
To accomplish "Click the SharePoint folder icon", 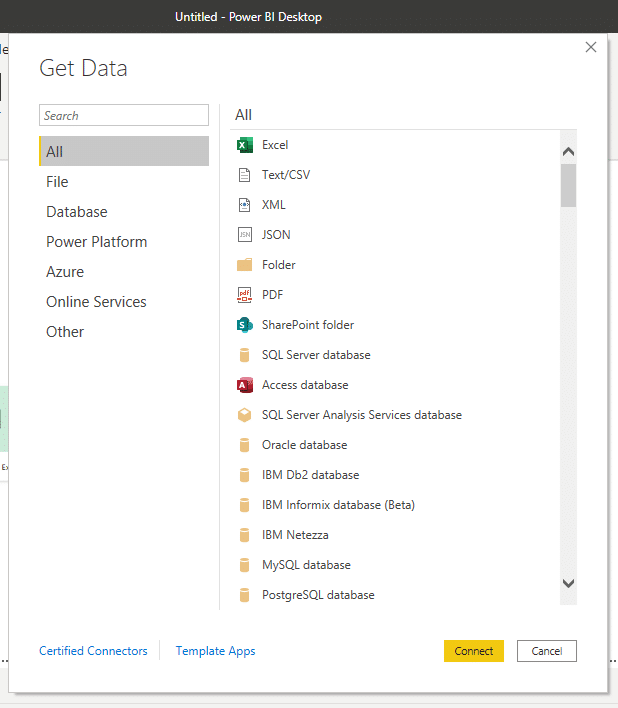I will point(244,325).
